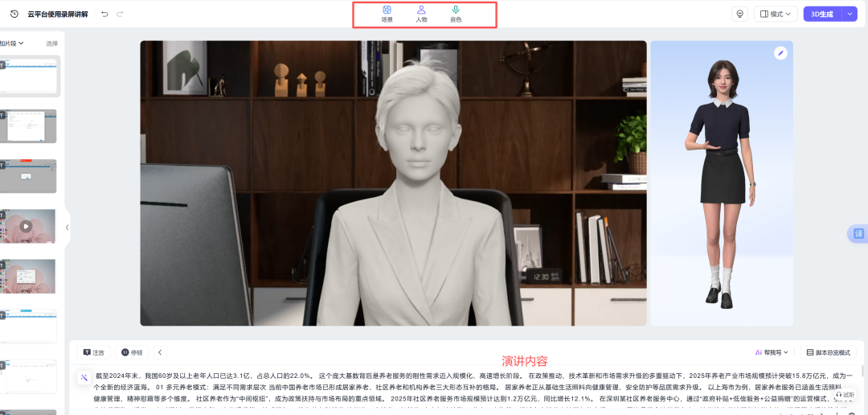Click the lightbulb tips icon

(x=739, y=14)
